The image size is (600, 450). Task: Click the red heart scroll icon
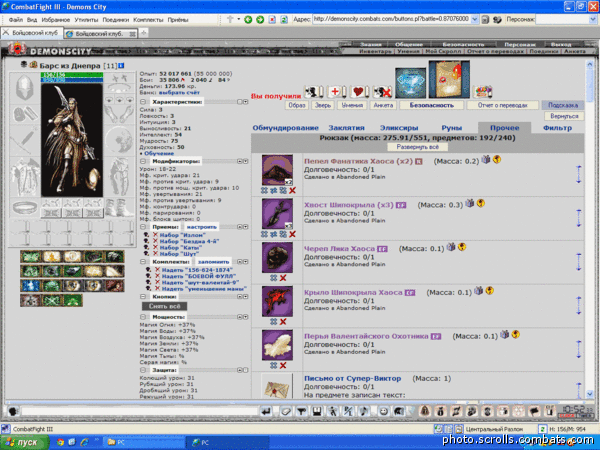pyautogui.click(x=361, y=91)
